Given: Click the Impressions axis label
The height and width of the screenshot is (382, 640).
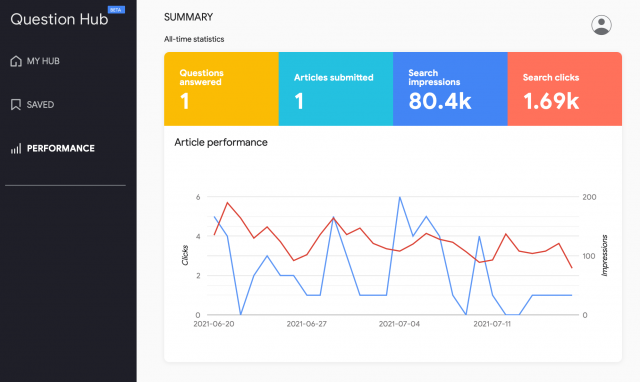Looking at the screenshot, I should pyautogui.click(x=605, y=255).
